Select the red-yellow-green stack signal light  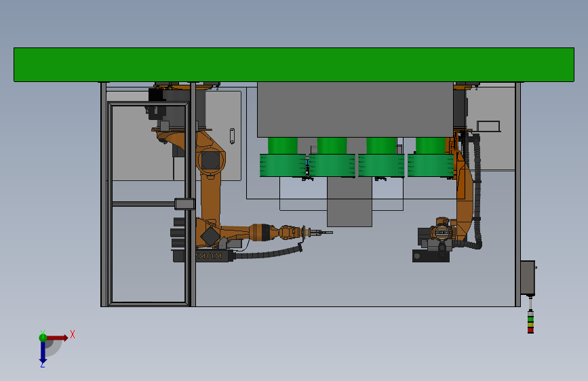point(530,321)
